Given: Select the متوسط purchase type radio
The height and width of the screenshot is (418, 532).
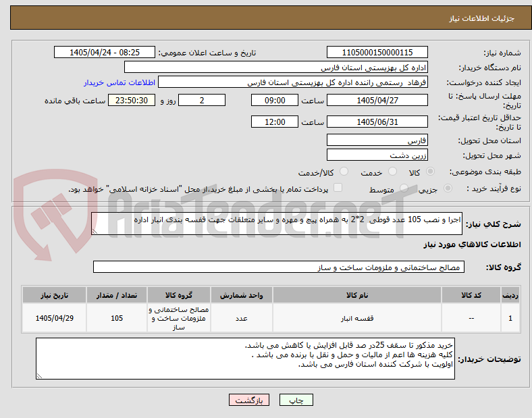Looking at the screenshot, I should pos(404,188).
